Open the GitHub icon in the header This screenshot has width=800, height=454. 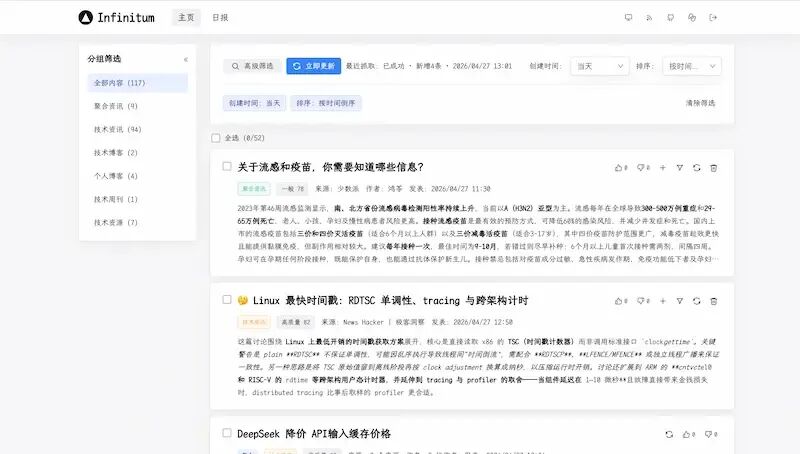tap(670, 17)
